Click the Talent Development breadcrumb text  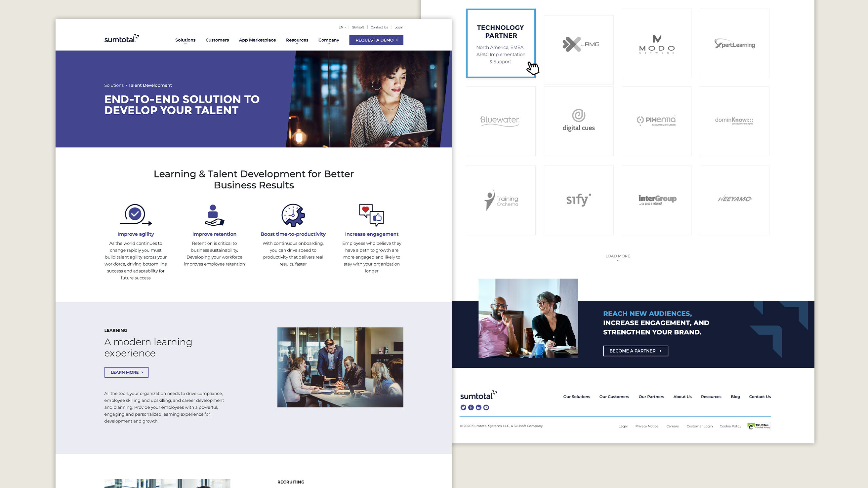pos(150,85)
